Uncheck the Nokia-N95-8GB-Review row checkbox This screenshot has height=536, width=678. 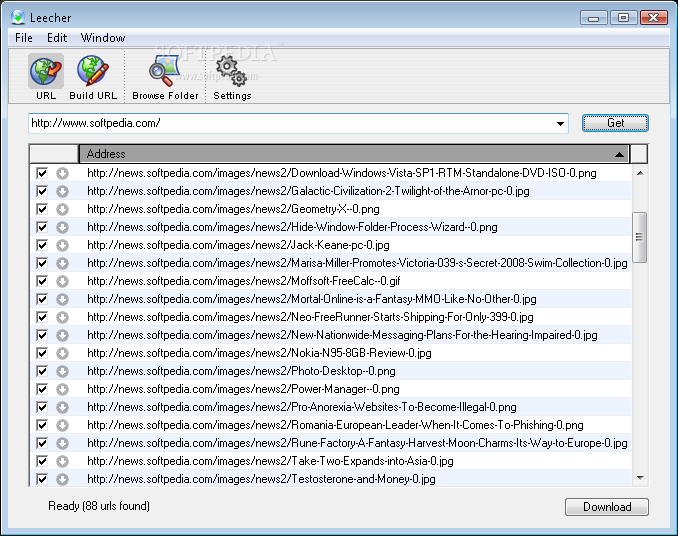[x=42, y=353]
